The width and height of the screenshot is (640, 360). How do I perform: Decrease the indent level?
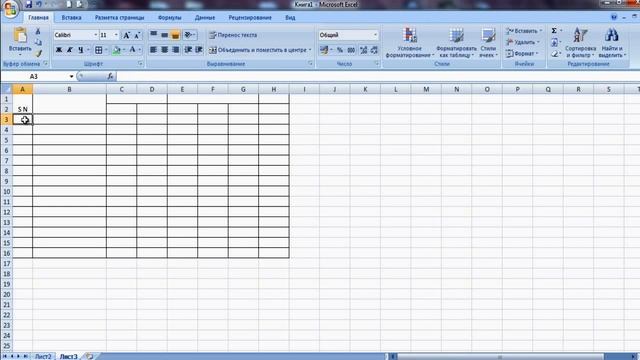(x=188, y=50)
